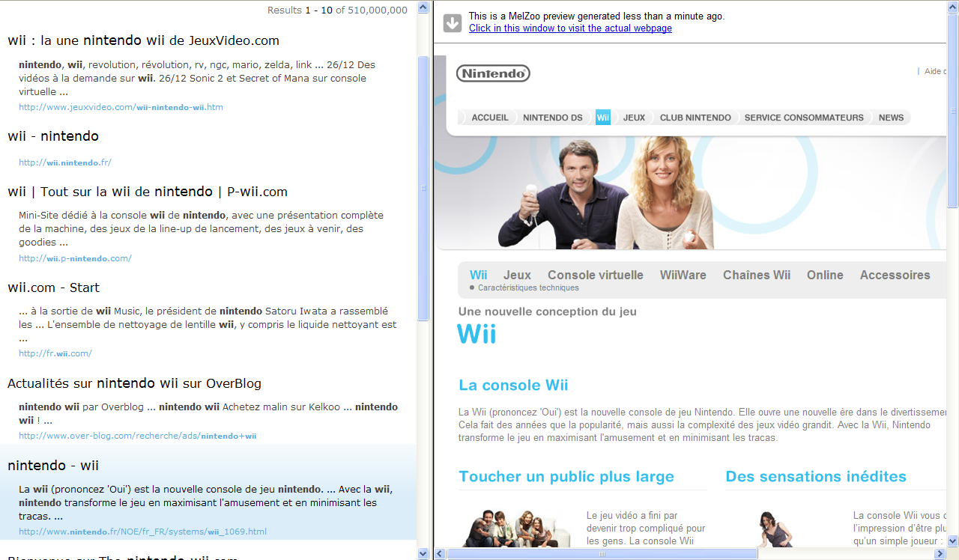Viewport: 959px width, 560px height.
Task: Open the nintendo.fr wii_1069.html URL link
Action: click(x=142, y=532)
